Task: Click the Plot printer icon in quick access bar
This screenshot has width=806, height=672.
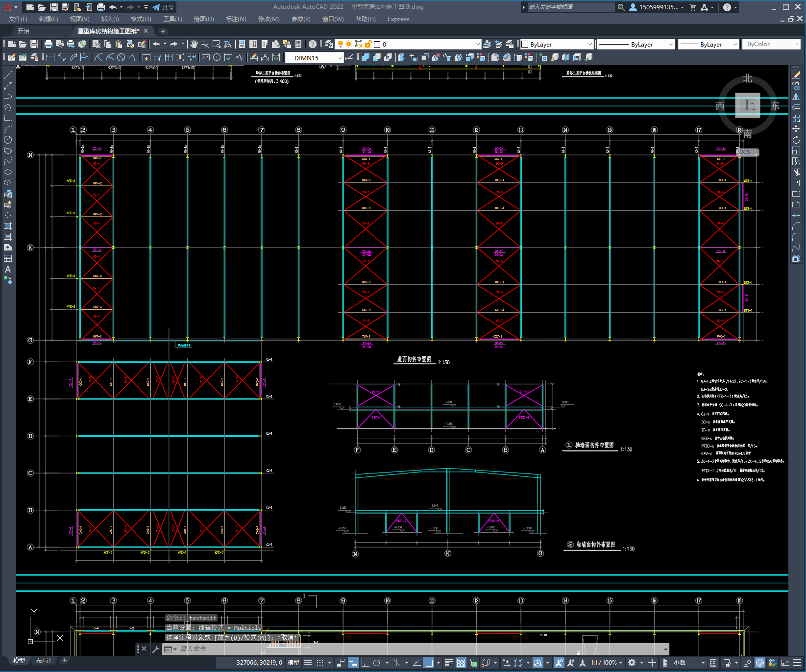Action: [x=101, y=7]
